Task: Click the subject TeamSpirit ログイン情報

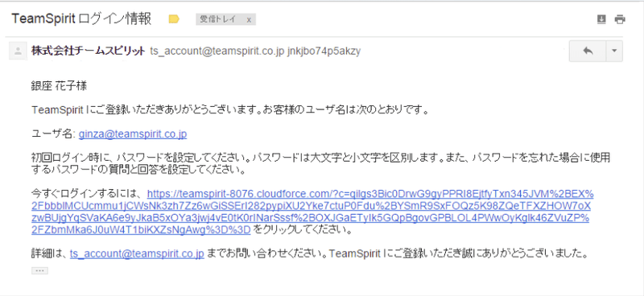Action: click(81, 18)
